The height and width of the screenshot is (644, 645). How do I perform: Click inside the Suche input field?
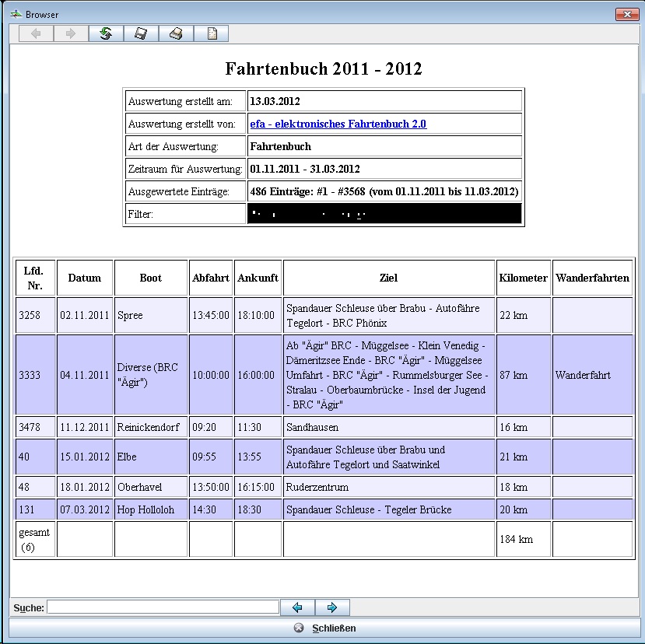[163, 607]
